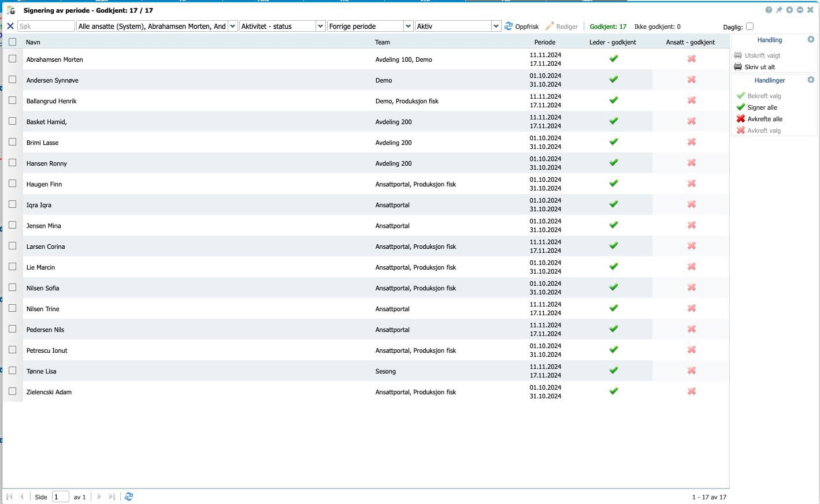Click the Signer alle action
Screen dimensions: 820x504
pyautogui.click(x=762, y=107)
